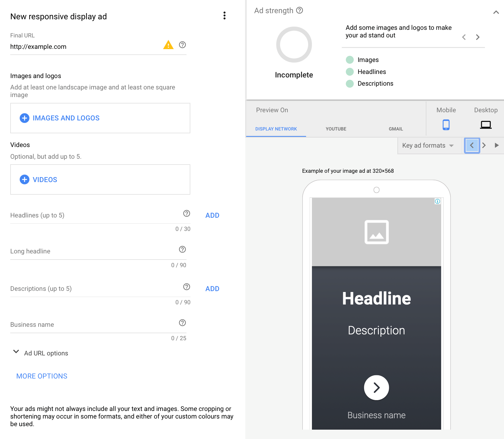Go to previous ad format preview
This screenshot has height=439, width=504.
(472, 145)
